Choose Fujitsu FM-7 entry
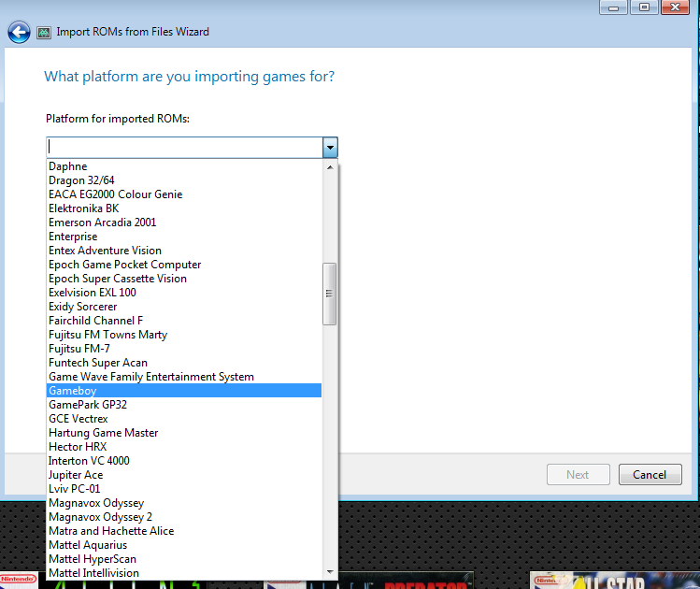700x589 pixels. pyautogui.click(x=184, y=349)
